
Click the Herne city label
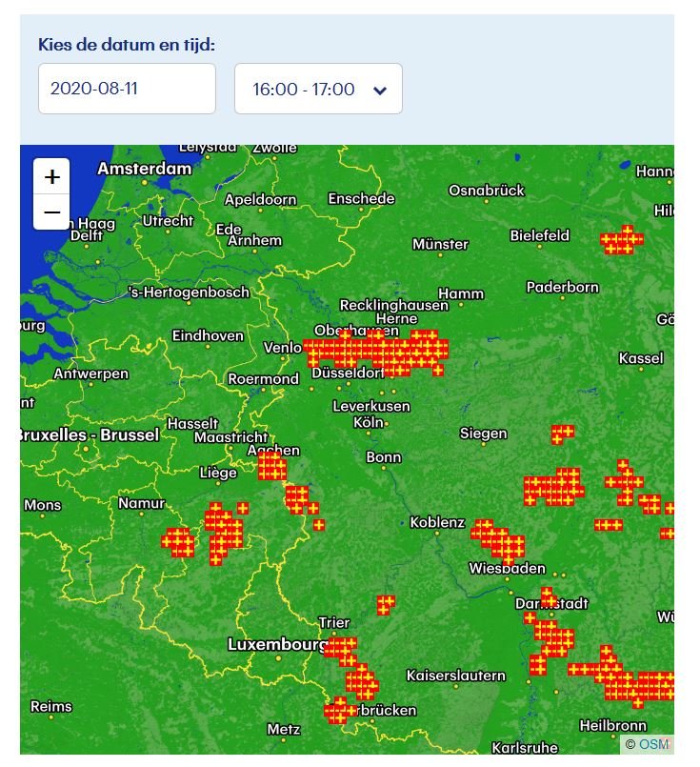(397, 319)
